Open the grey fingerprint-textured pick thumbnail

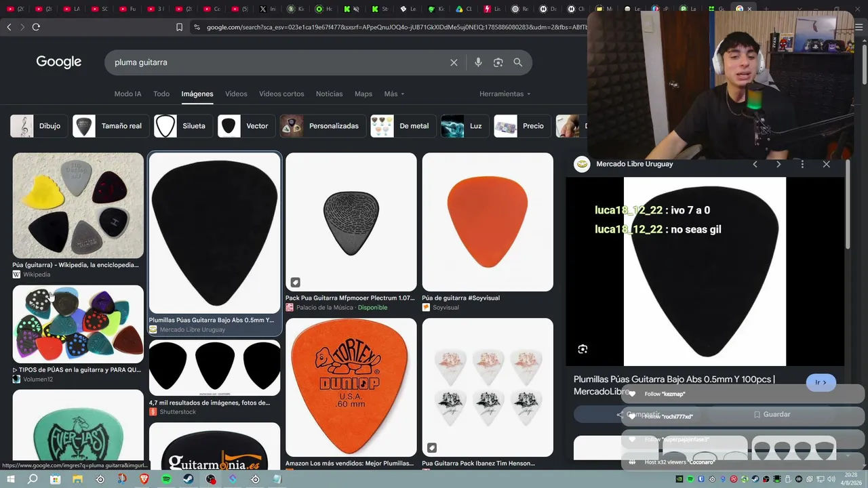pos(351,222)
